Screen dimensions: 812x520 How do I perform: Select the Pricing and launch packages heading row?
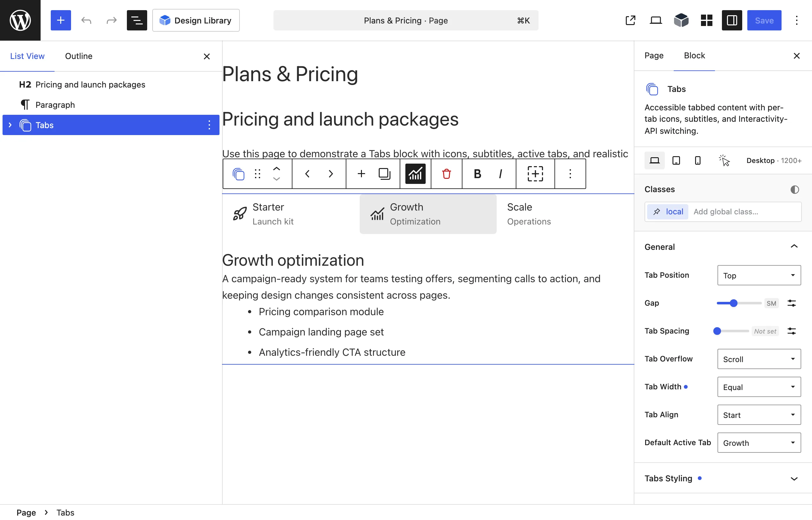pos(111,84)
